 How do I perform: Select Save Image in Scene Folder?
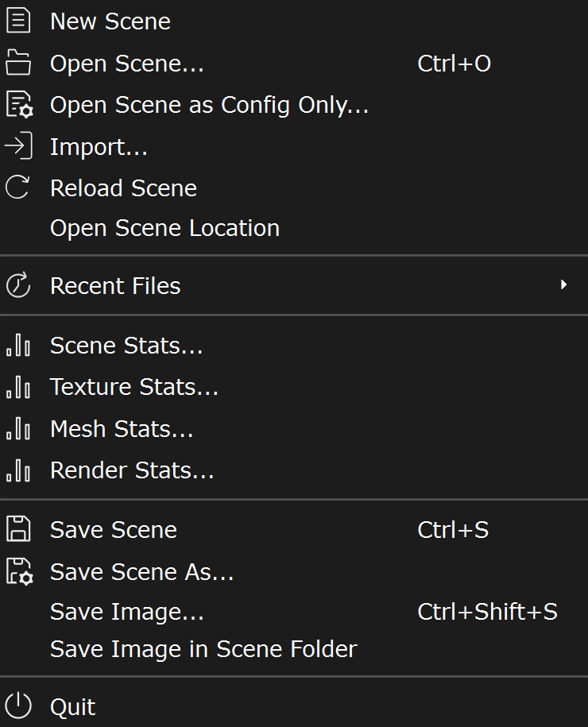pyautogui.click(x=294, y=649)
